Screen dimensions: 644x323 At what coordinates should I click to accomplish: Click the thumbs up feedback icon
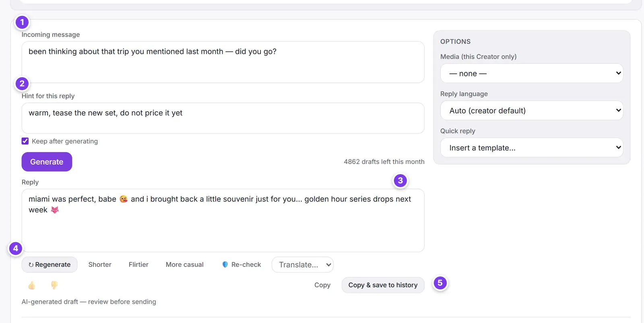pyautogui.click(x=32, y=285)
